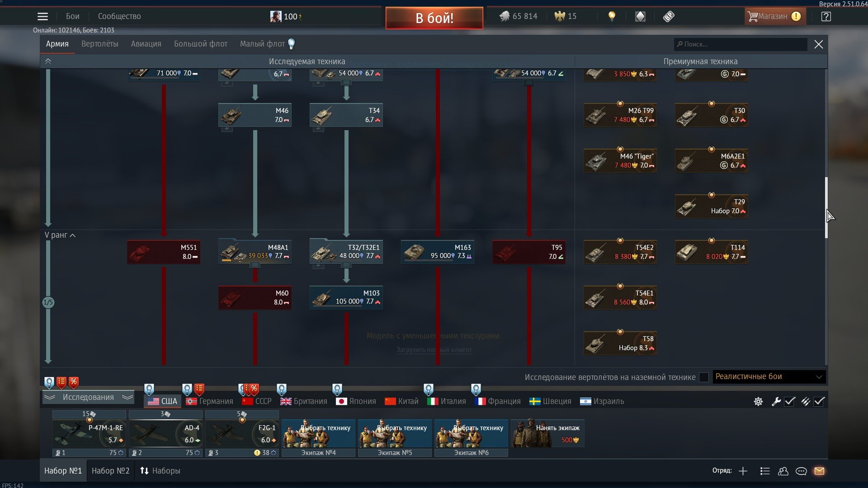Toggle auto-repair checkbox next to wrench
This screenshot has width=868, height=488.
coord(790,401)
